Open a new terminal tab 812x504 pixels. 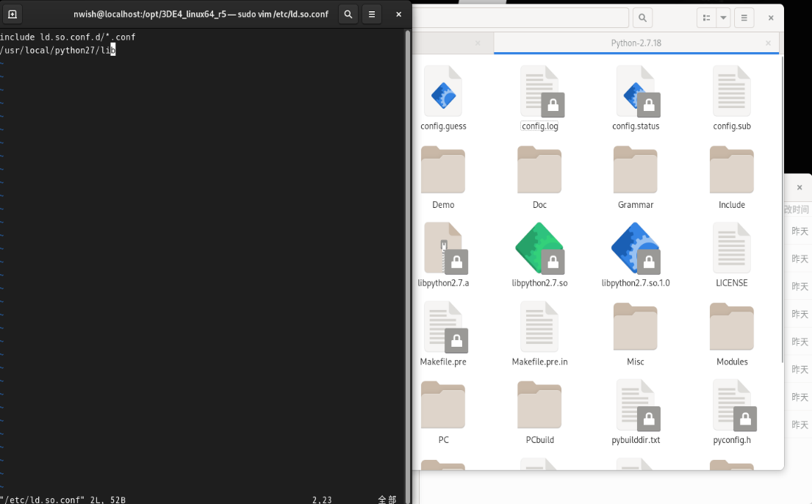(12, 14)
